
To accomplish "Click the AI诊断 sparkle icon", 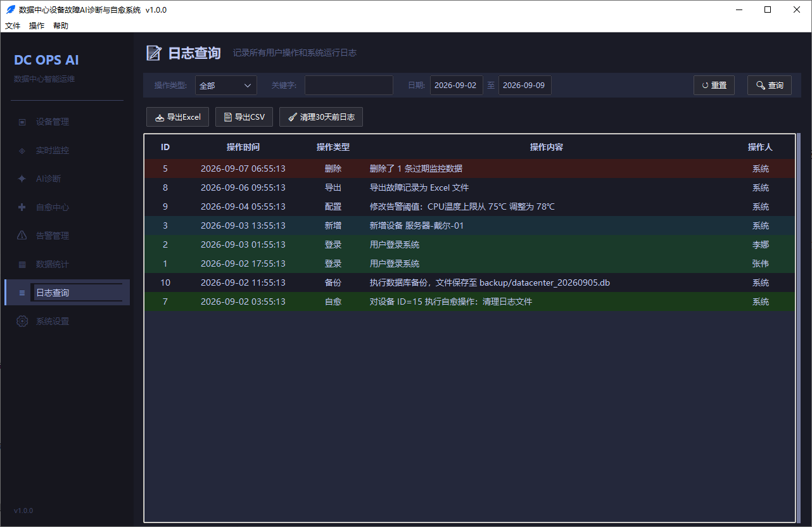I will 22,179.
